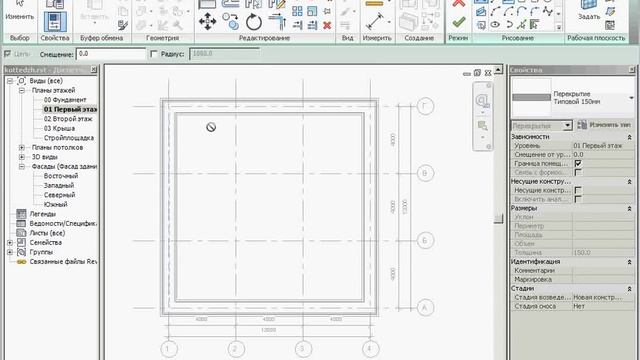Select the Copy tool
Screen dimensions: 640x360
[231, 21]
